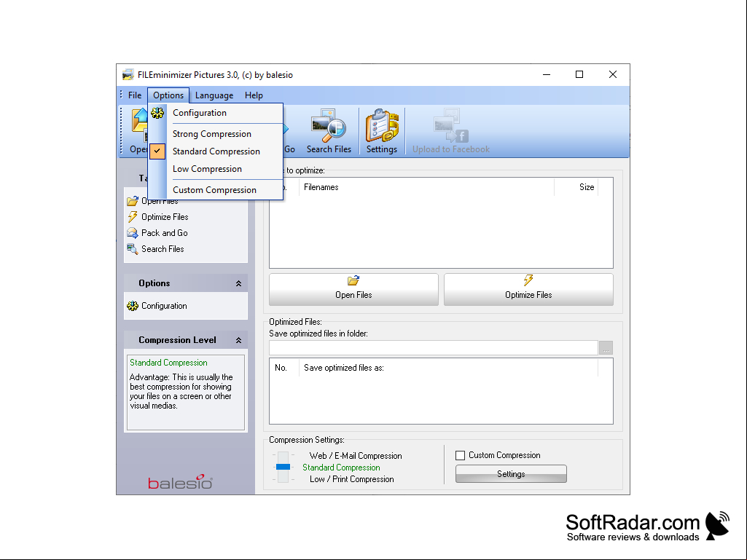Click the Settings button under Custom Compression

coord(511,474)
